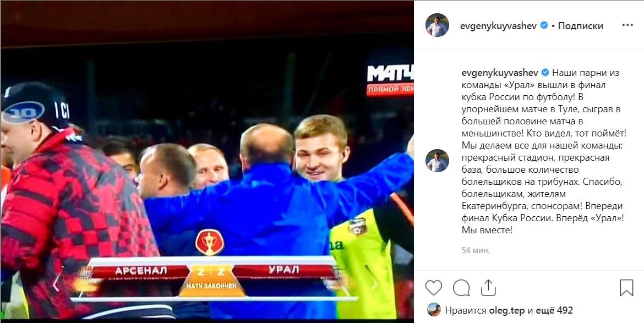Click the caption text about команда «Урал»

tap(543, 151)
